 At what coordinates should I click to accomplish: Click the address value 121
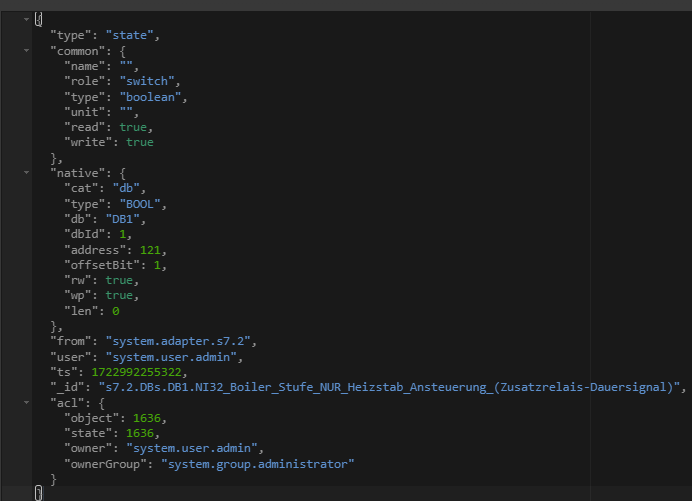pyautogui.click(x=153, y=250)
